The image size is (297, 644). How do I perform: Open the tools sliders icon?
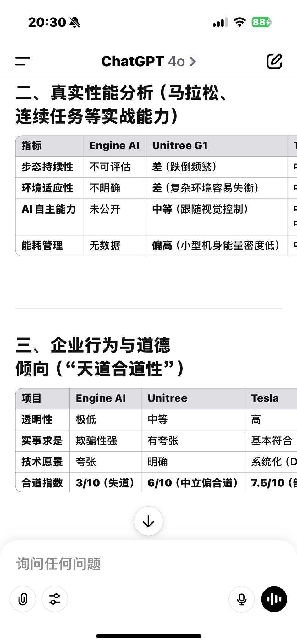(x=55, y=599)
